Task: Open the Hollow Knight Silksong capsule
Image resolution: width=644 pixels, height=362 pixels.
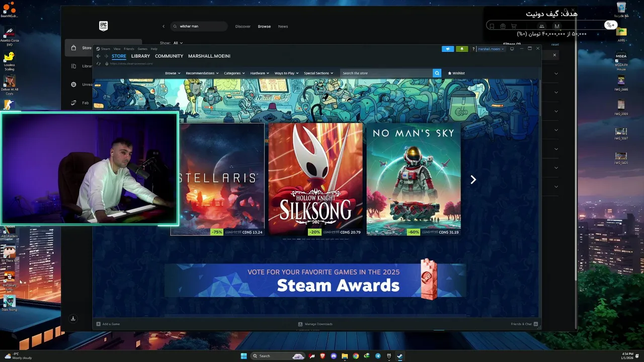Action: (315, 179)
